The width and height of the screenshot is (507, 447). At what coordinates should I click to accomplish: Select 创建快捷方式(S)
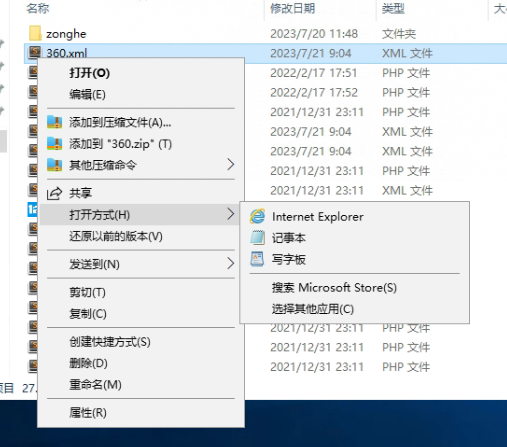(141, 342)
